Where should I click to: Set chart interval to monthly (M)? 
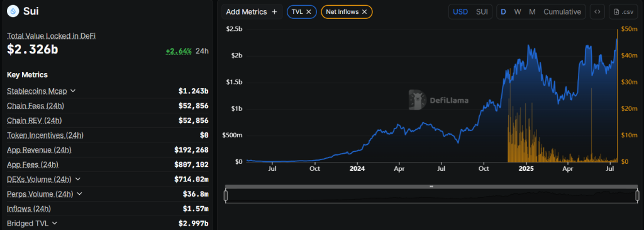(x=532, y=12)
